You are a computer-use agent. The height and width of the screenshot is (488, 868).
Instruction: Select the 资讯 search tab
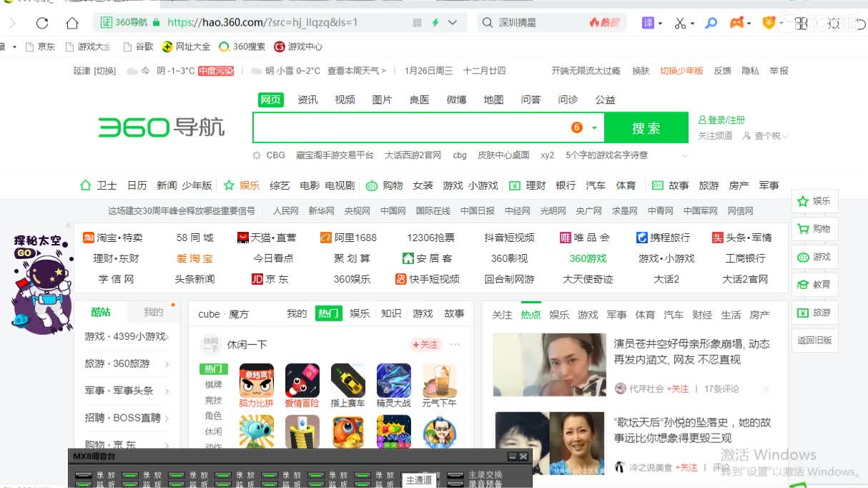[308, 99]
